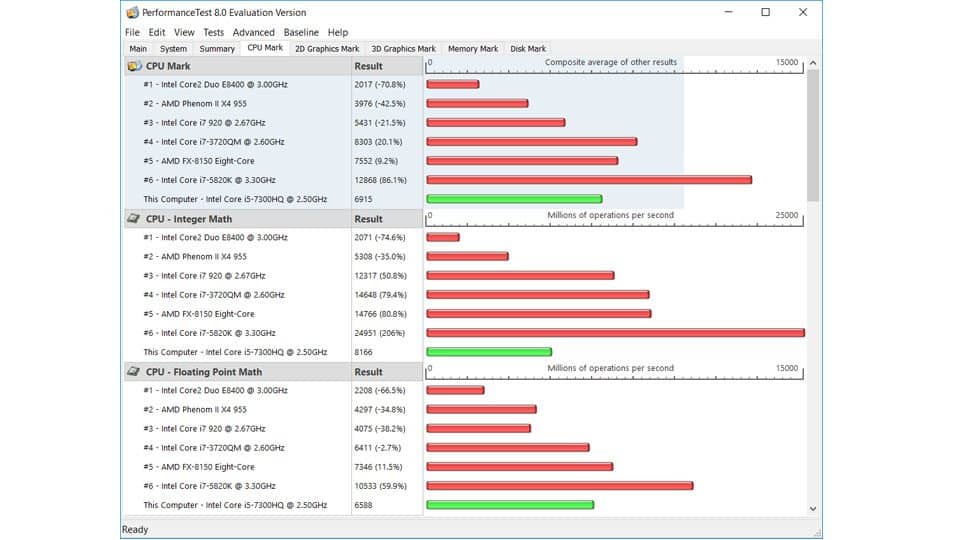Click the PerformanceTest app icon in title bar
The image size is (960, 540).
pyautogui.click(x=132, y=12)
